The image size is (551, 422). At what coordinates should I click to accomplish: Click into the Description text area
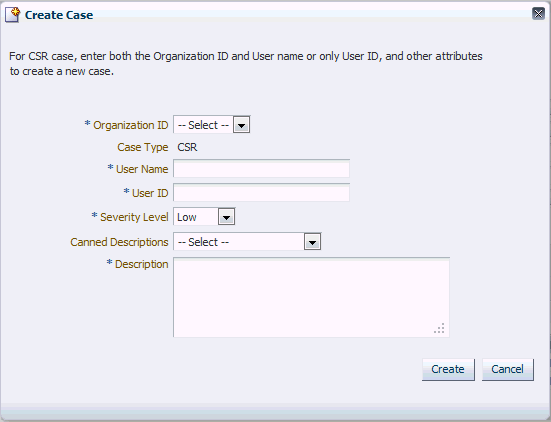tap(311, 297)
